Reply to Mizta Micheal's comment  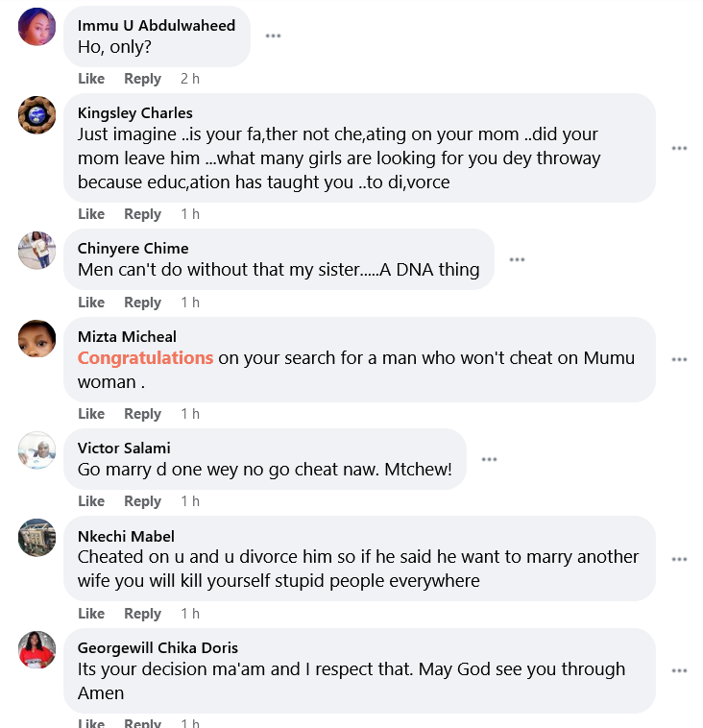[x=142, y=414]
